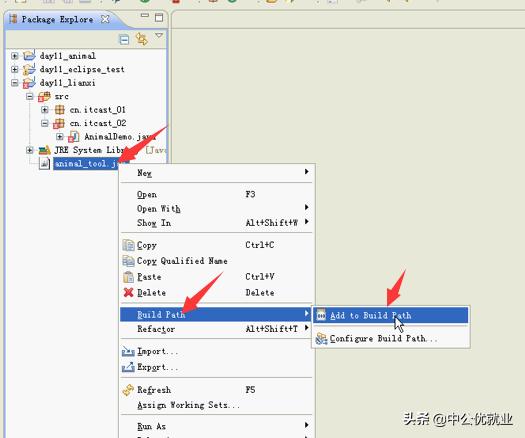This screenshot has width=525, height=438.
Task: Open the Run As submenu
Action: (x=216, y=426)
